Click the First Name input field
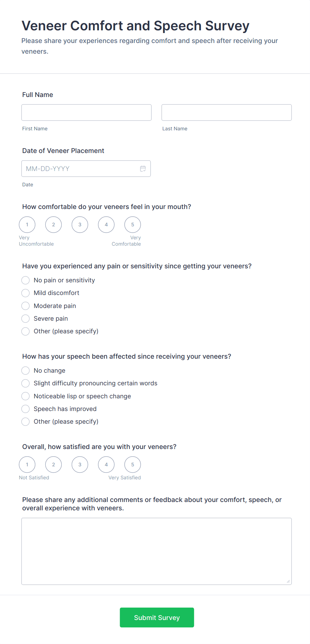This screenshot has width=310, height=644. pyautogui.click(x=86, y=112)
